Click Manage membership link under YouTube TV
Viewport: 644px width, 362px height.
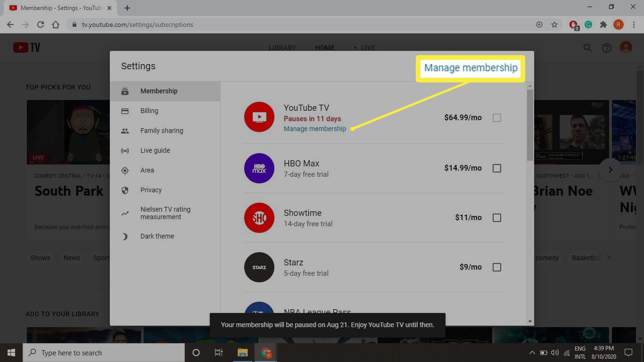(315, 129)
